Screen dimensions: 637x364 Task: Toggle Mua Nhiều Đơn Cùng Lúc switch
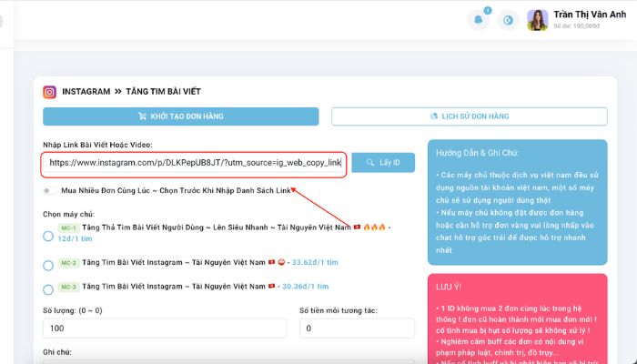[x=49, y=190]
